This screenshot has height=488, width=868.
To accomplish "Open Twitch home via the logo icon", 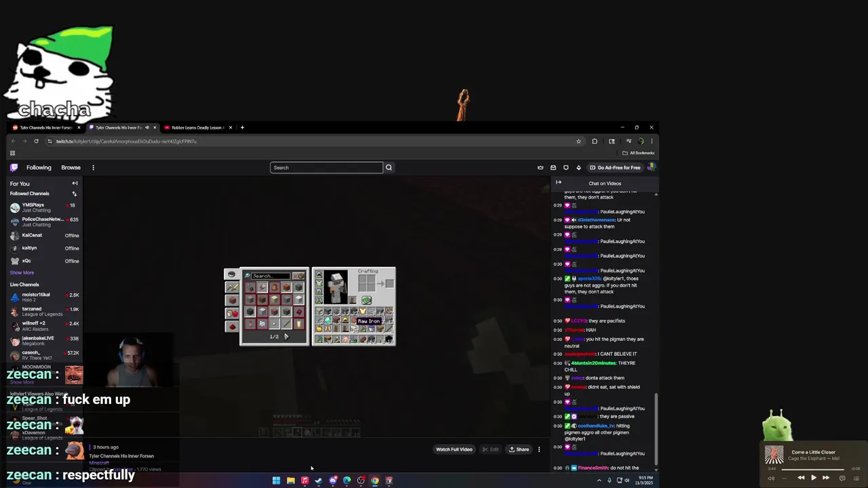I will coord(14,167).
